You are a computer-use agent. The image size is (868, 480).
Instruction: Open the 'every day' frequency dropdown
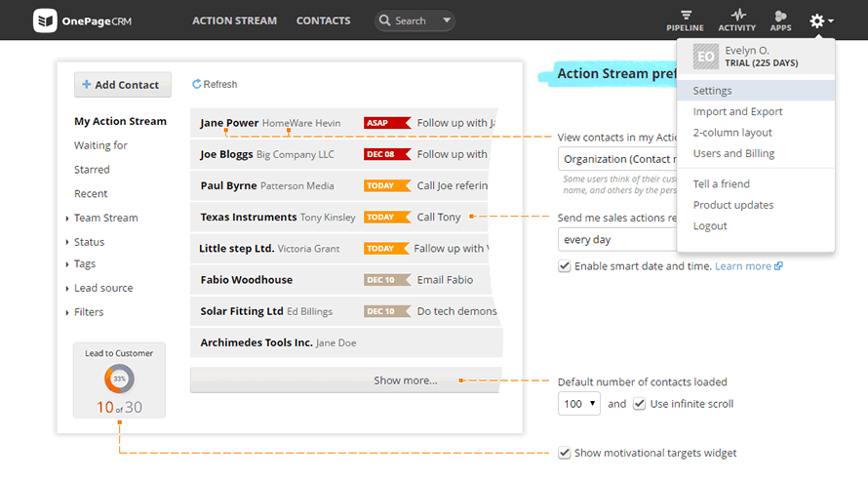click(616, 240)
